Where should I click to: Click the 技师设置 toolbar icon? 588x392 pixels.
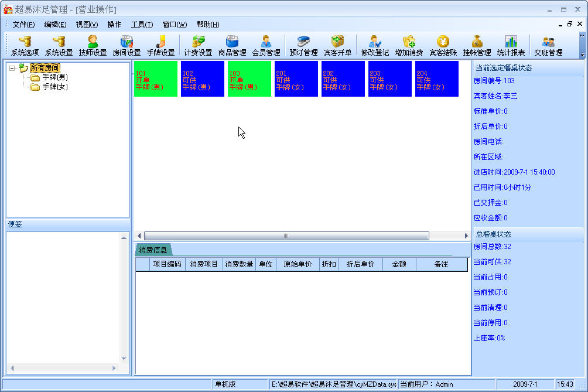click(93, 46)
